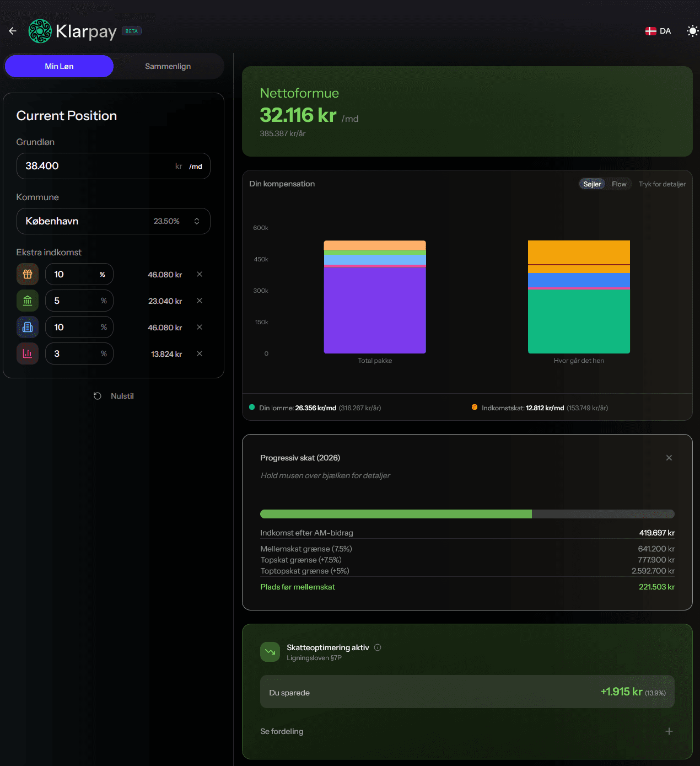Screen dimensions: 700x766
Task: Open the DA language selector
Action: (658, 31)
